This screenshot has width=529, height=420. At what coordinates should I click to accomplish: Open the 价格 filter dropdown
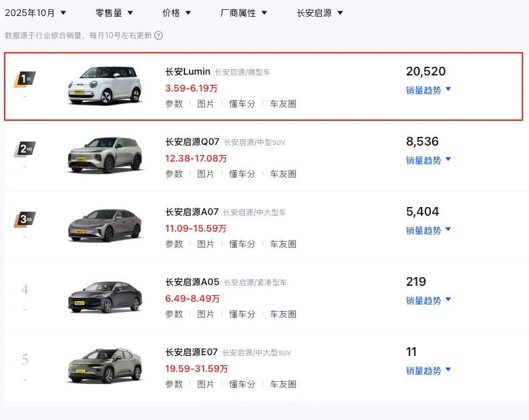[x=177, y=13]
